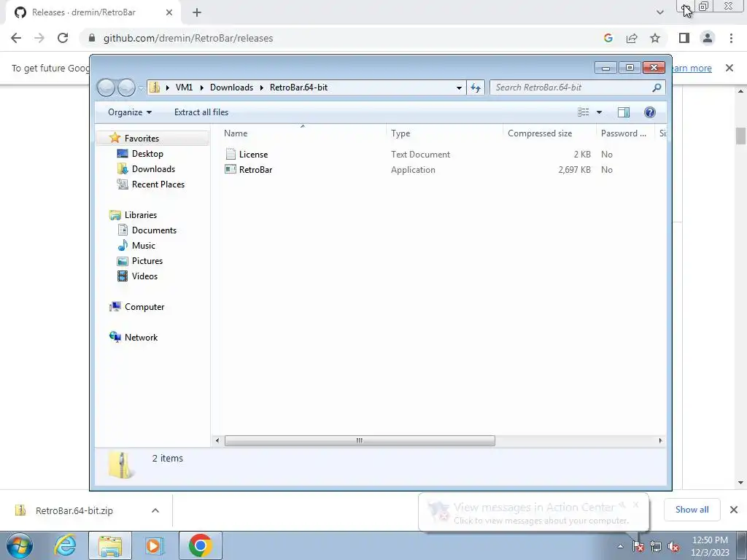Select the RetroBar application file
747x560 pixels.
coord(255,169)
